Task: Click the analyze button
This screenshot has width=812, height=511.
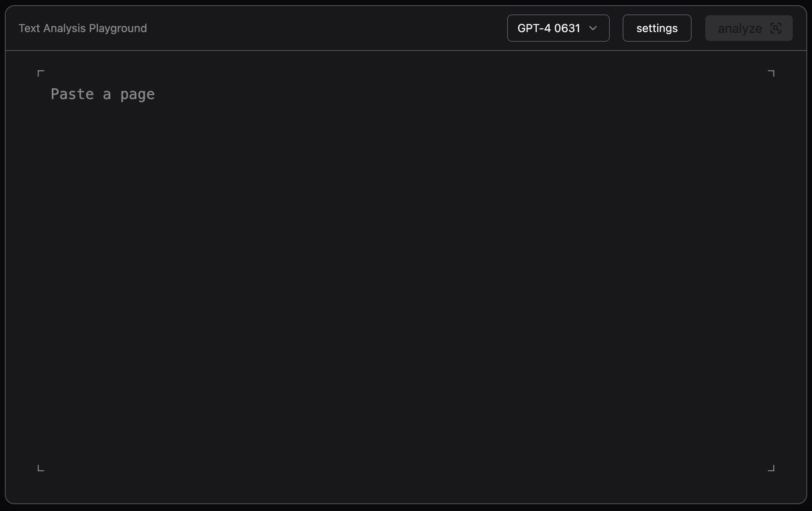Action: [749, 28]
